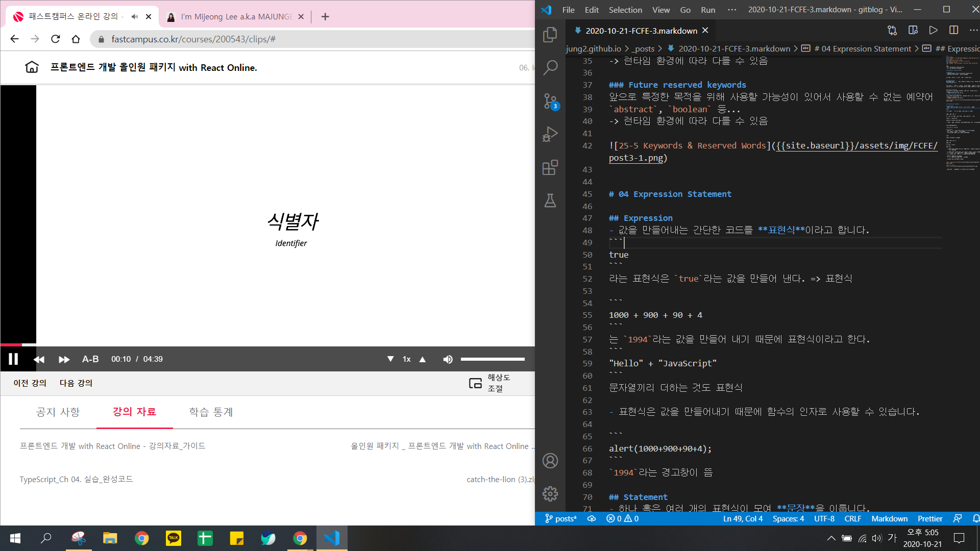
Task: Open Accounts menu in activity bar
Action: [550, 461]
